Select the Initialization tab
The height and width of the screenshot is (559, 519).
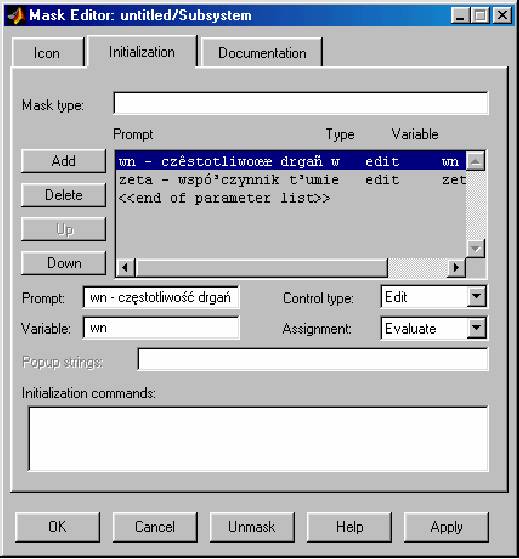click(142, 52)
